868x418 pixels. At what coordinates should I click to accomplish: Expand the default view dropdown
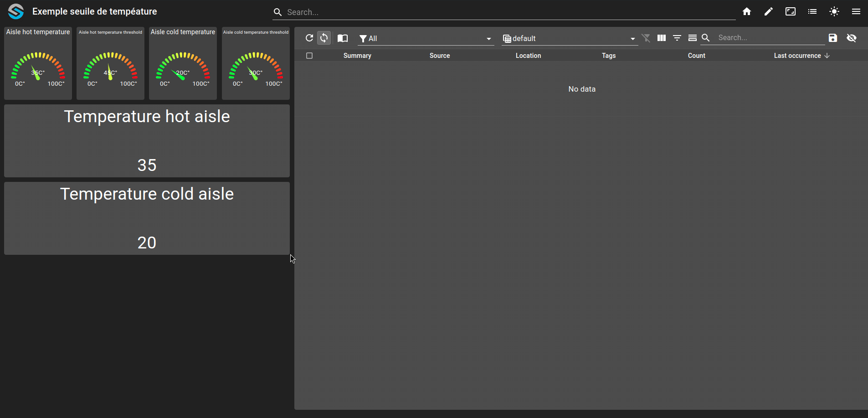coord(570,38)
